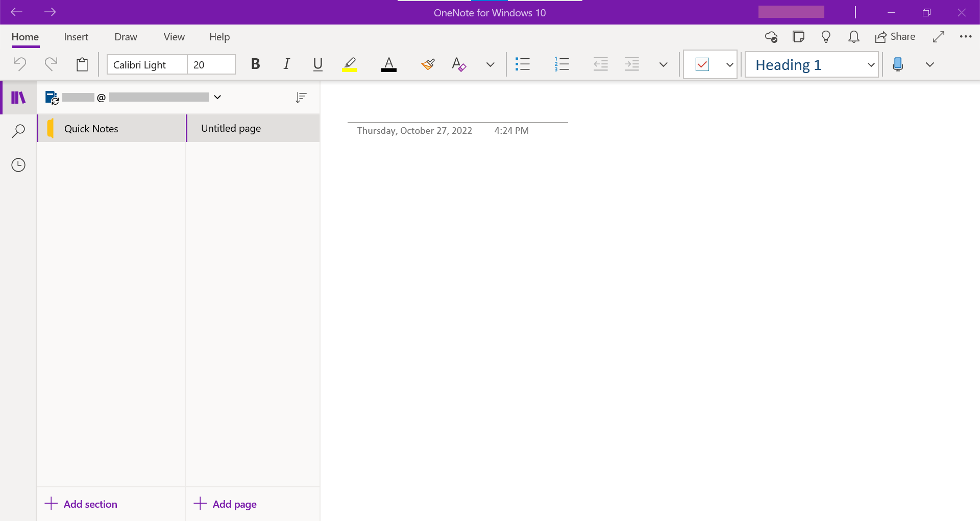Toggle Underline formatting
980x521 pixels.
click(317, 64)
